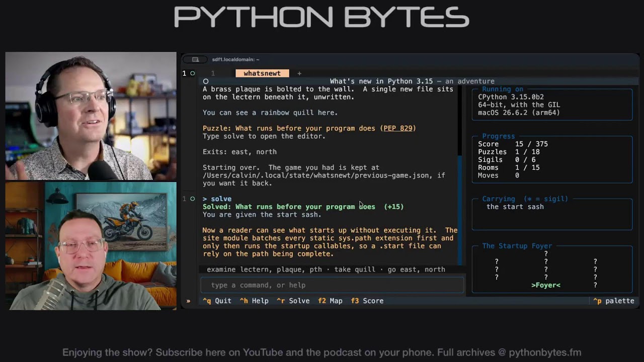Click 'You can see a rainbow quill here.'
Image resolution: width=644 pixels, height=362 pixels.
pyautogui.click(x=270, y=113)
